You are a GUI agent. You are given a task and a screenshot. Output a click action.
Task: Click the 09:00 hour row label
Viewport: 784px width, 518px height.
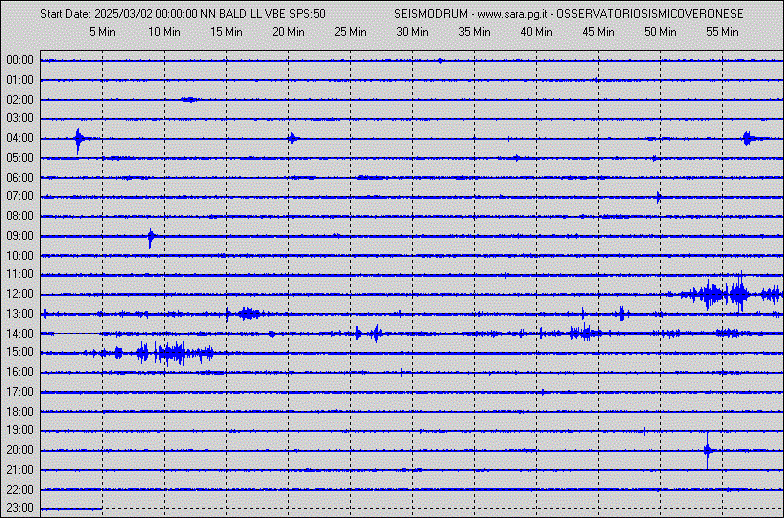click(x=20, y=236)
